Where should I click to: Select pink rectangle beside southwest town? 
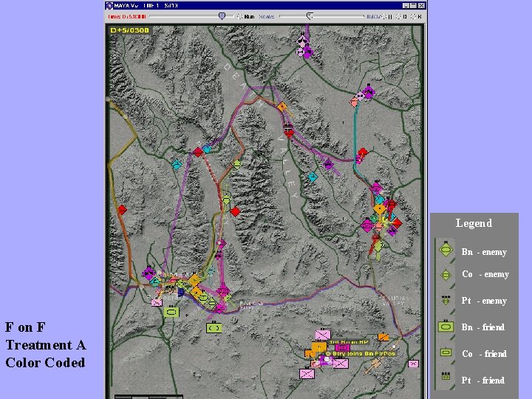tap(157, 303)
